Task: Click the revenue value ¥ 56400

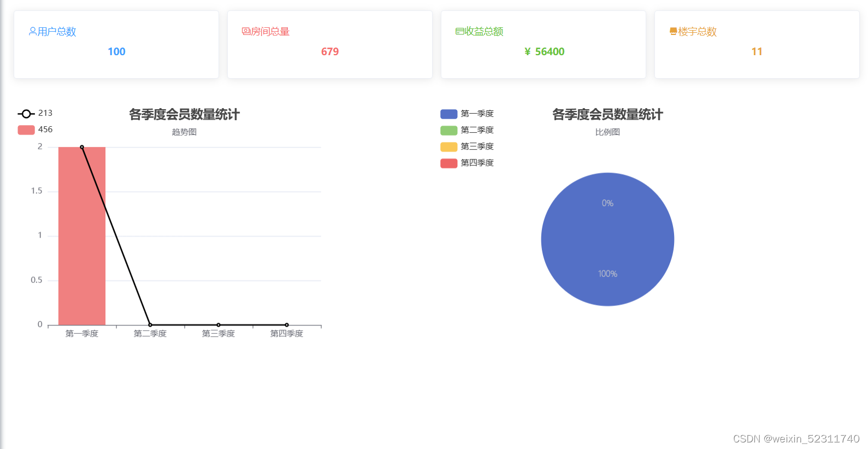Action: (x=544, y=52)
